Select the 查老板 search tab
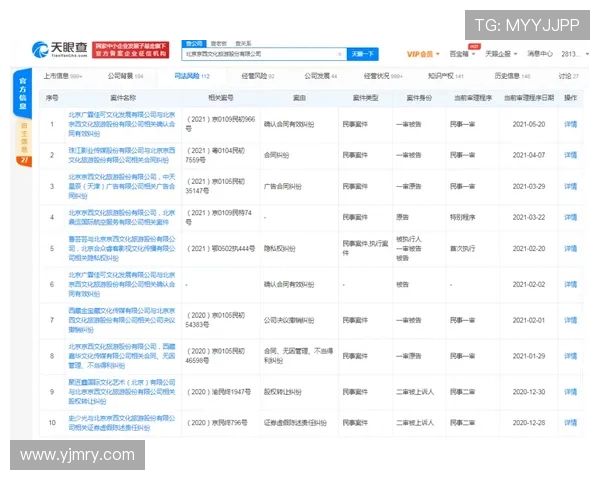Viewport: 600px width, 480px height. pos(218,43)
